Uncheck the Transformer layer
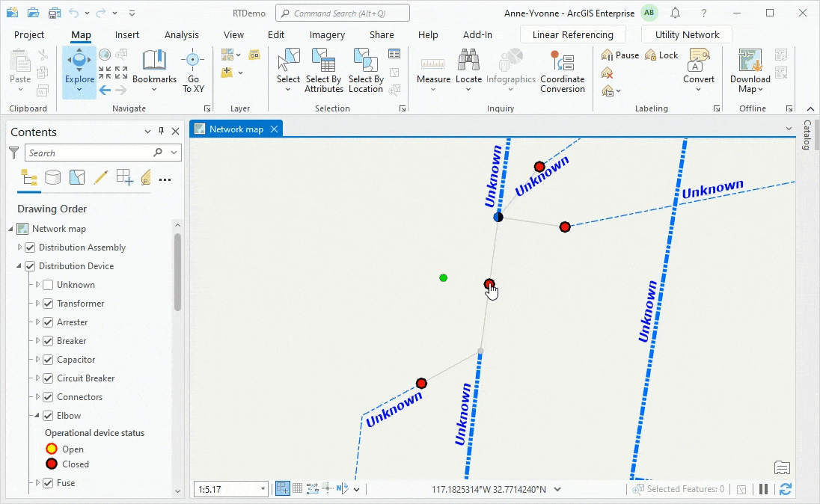 (x=48, y=304)
